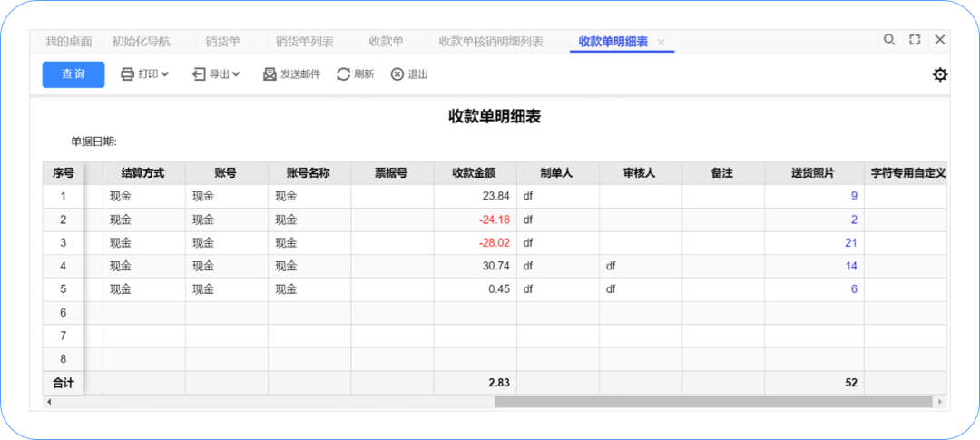The image size is (980, 440).
Task: Open delivery photo link 2 in row 2
Action: pos(854,220)
